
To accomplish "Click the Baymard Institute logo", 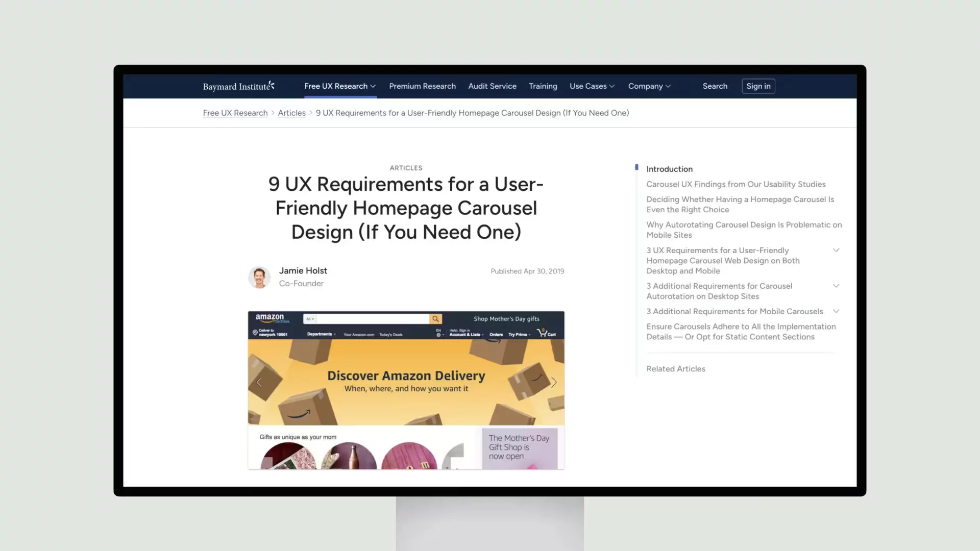I will tap(239, 85).
